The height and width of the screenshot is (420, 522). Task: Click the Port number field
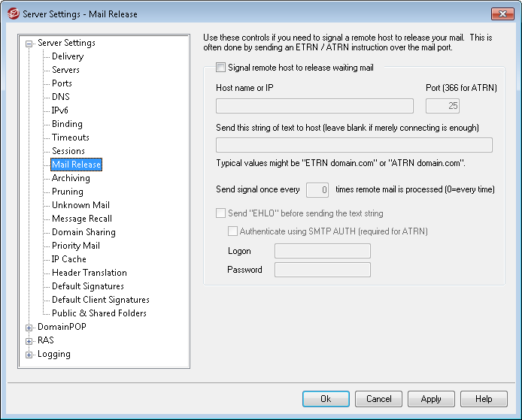point(442,106)
